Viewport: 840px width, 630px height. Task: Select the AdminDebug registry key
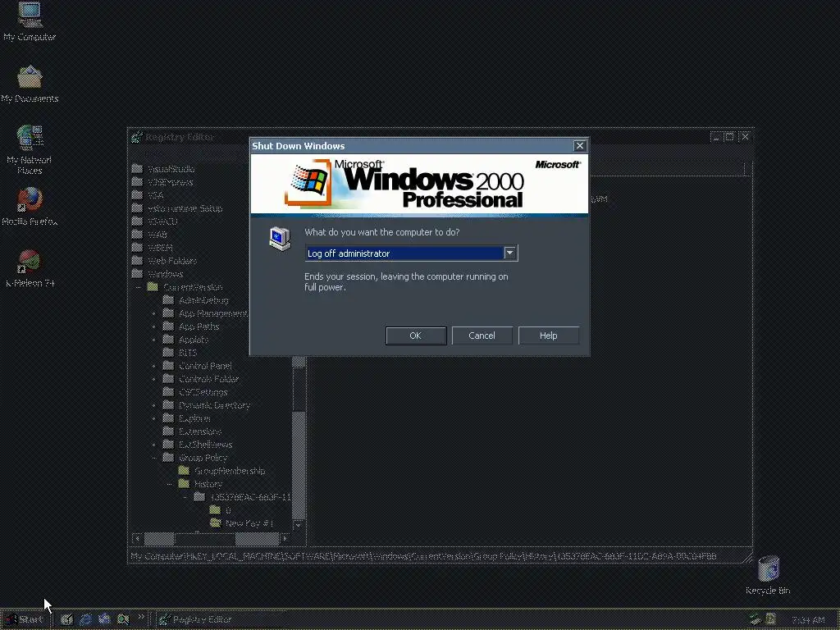pos(203,300)
